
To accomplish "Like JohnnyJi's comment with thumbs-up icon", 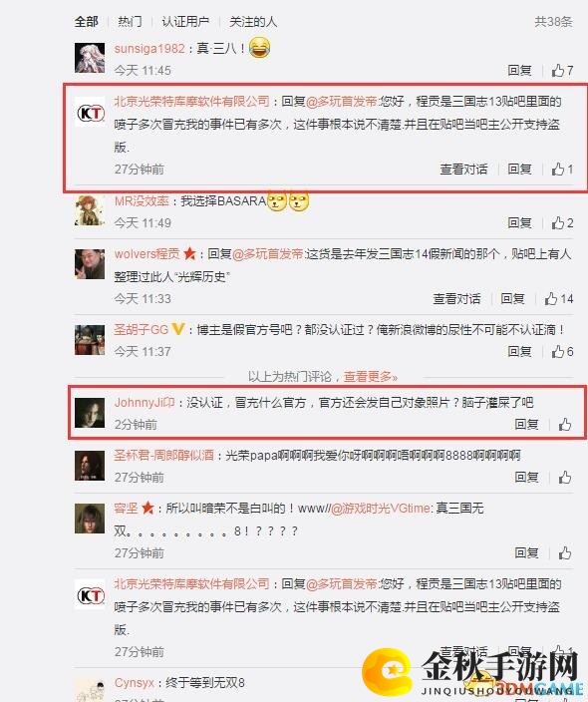I will [565, 424].
